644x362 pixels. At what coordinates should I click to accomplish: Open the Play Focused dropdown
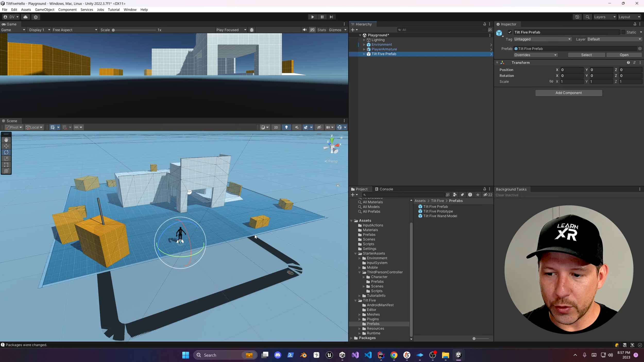click(x=231, y=30)
